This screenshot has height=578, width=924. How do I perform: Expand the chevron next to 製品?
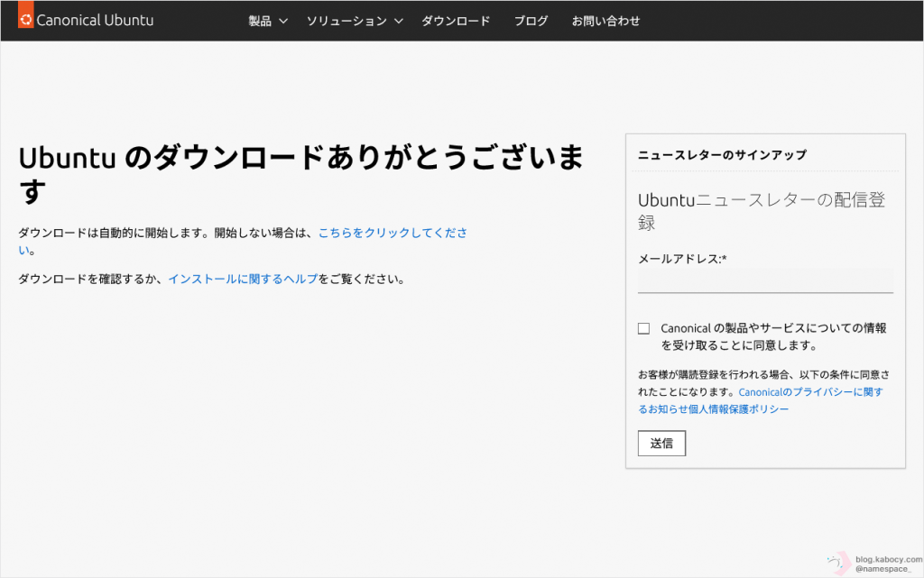(283, 21)
